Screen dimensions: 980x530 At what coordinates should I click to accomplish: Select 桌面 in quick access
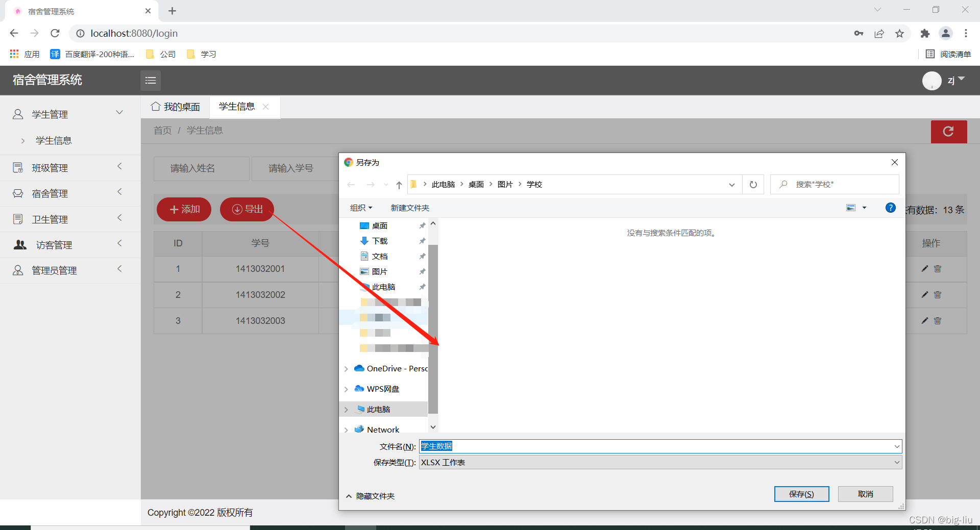[x=379, y=225]
